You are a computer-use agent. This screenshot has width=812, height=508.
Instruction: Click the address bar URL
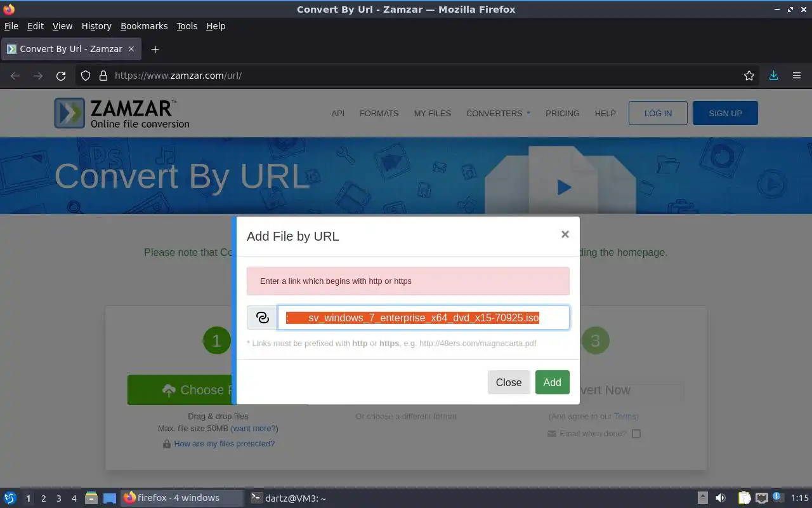point(178,76)
